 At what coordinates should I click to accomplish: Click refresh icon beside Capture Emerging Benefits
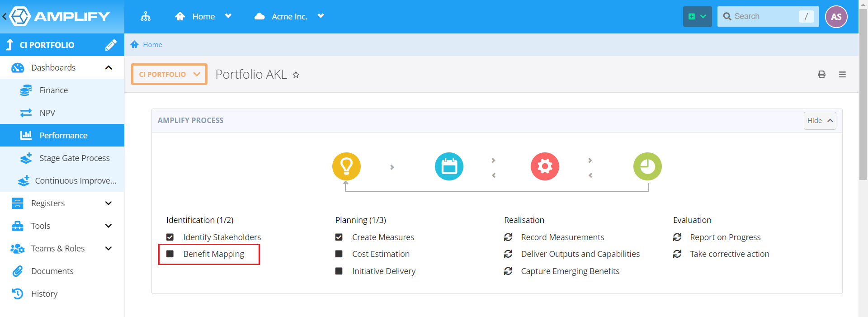tap(508, 271)
